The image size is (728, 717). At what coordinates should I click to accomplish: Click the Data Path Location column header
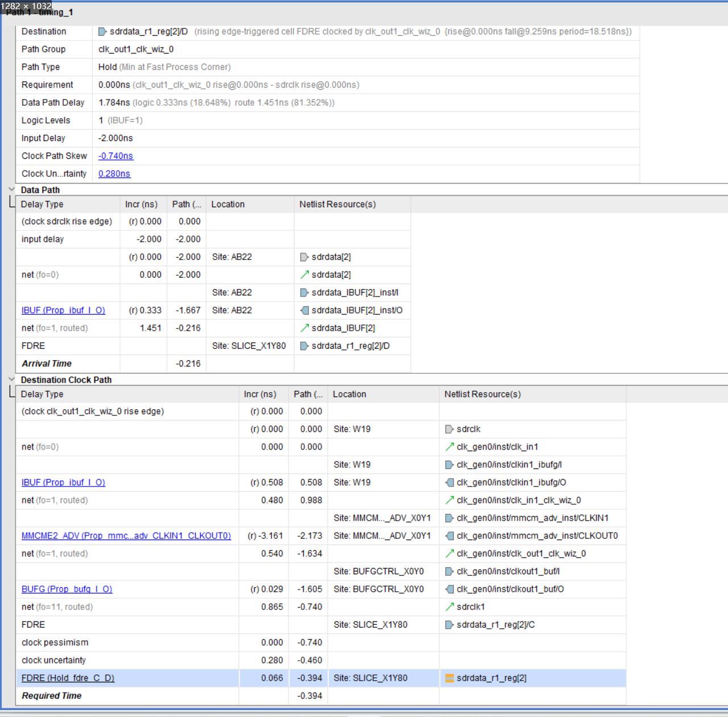(x=250, y=204)
